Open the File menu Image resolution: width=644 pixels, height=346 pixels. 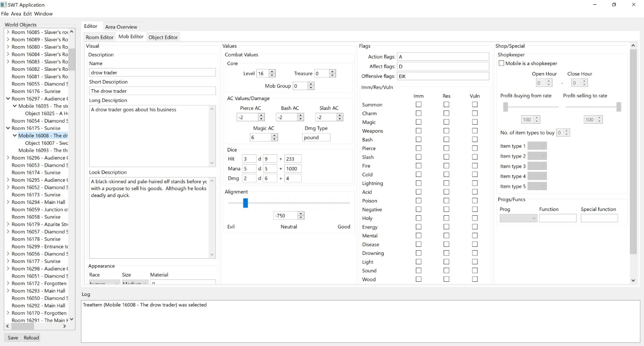click(5, 14)
